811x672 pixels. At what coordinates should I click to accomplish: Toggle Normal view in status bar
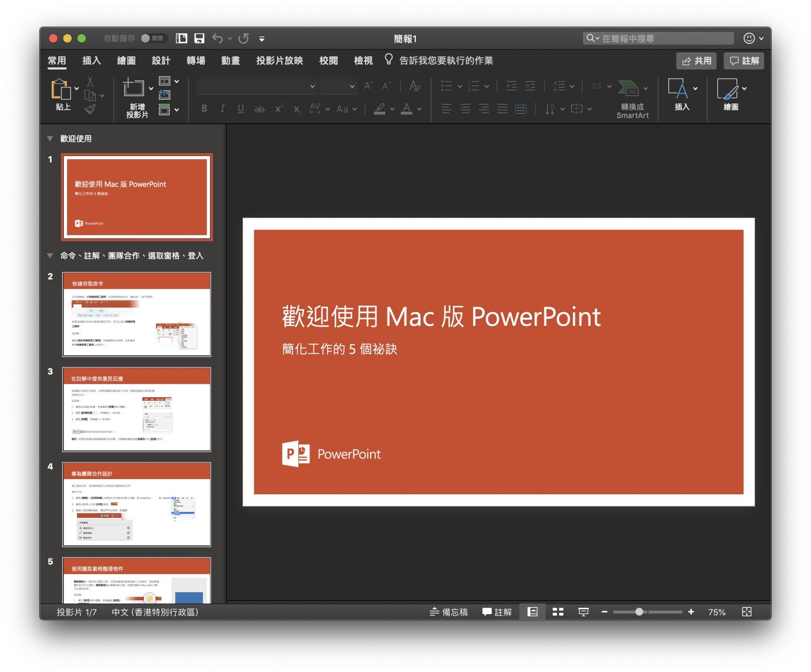(x=533, y=612)
